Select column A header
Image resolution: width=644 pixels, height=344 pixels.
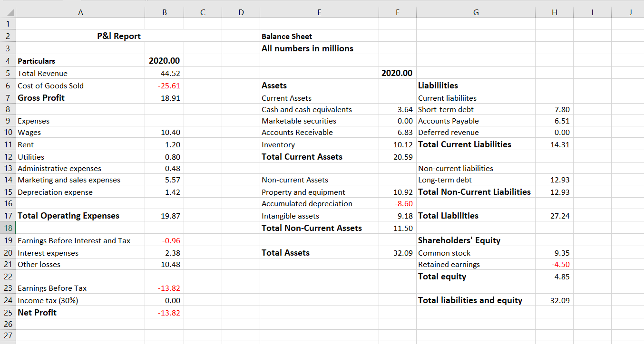point(80,13)
